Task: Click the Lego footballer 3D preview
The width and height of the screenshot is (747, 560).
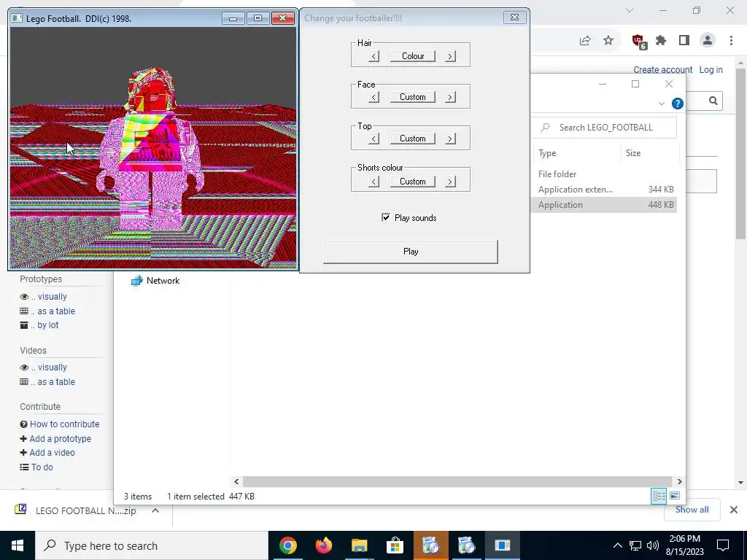Action: click(x=153, y=147)
